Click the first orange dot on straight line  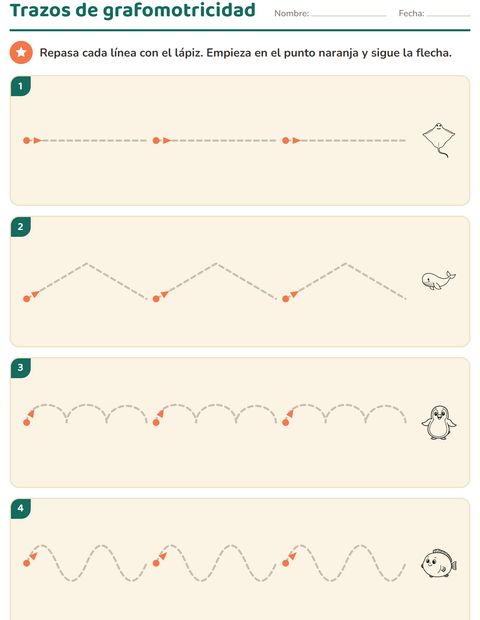[26, 140]
